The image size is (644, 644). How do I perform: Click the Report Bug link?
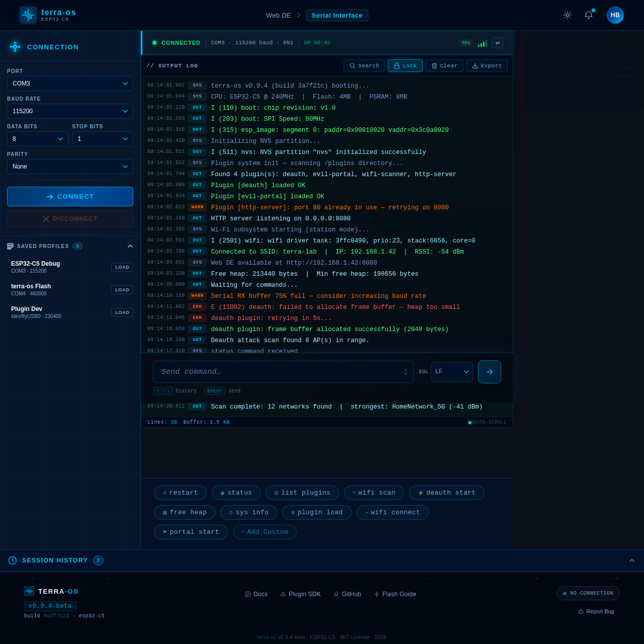pyautogui.click(x=596, y=611)
